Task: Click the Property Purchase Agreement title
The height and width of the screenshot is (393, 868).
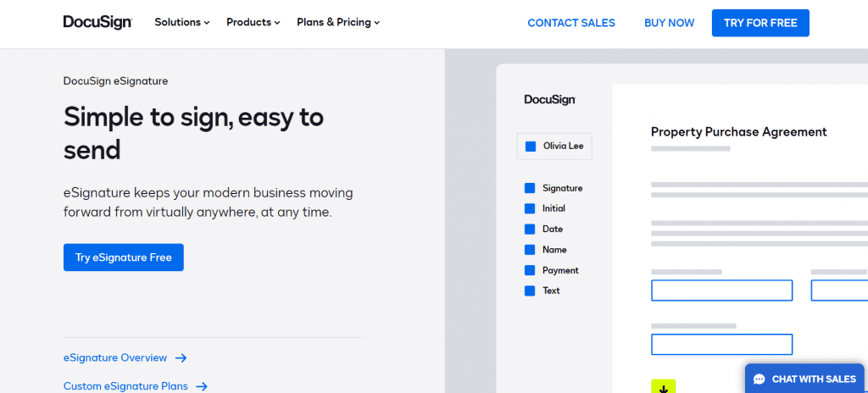Action: click(x=739, y=132)
